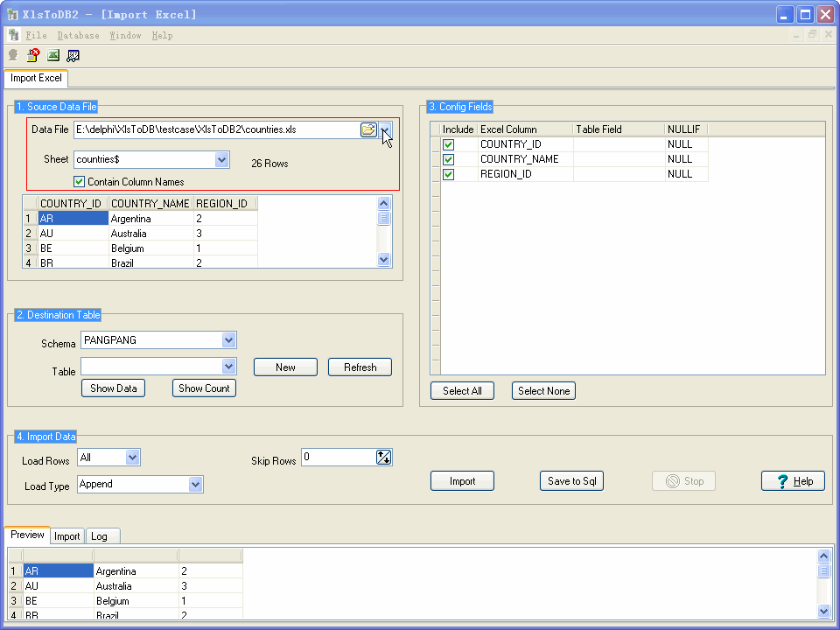Click the Data File path input field
This screenshot has width=840, height=630.
coord(216,129)
